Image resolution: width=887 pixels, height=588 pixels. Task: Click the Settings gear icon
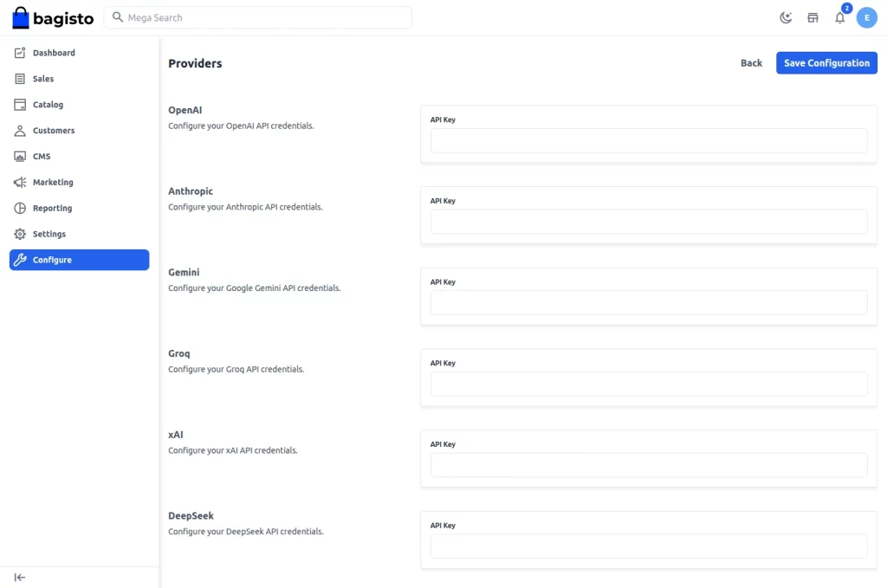20,234
